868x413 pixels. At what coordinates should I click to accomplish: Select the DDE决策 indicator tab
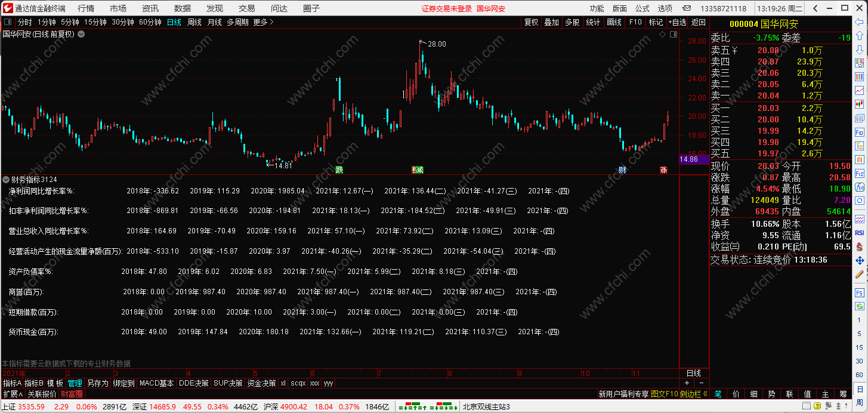click(194, 383)
